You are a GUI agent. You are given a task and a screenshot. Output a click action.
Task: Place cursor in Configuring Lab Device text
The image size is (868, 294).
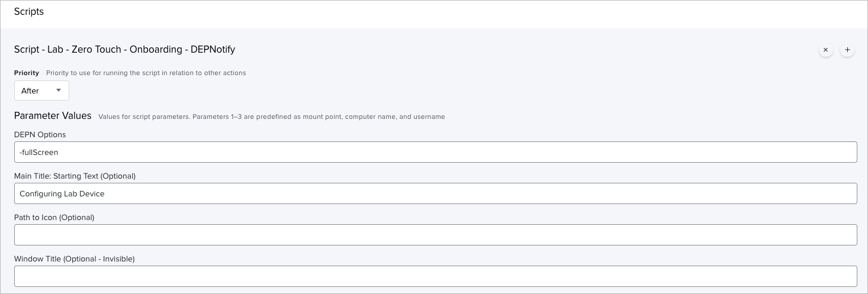point(62,194)
